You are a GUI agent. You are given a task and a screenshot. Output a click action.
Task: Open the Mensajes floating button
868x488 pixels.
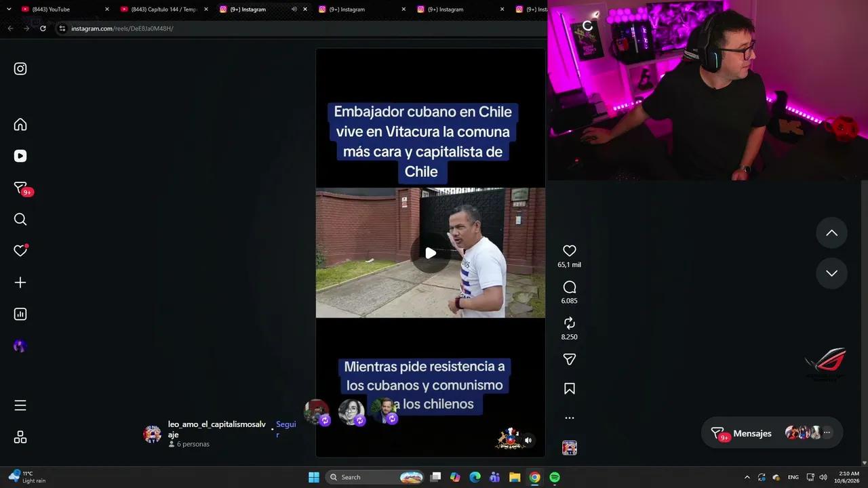click(772, 433)
